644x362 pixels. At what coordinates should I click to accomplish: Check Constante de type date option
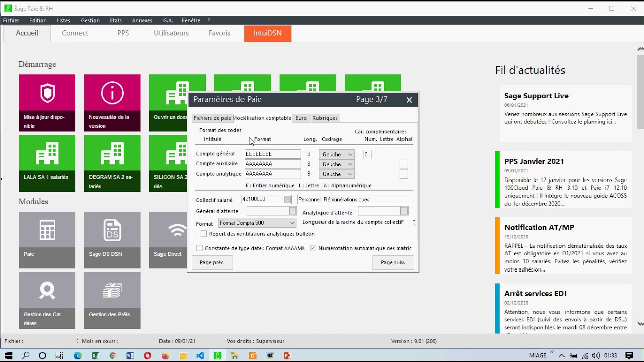(200, 248)
